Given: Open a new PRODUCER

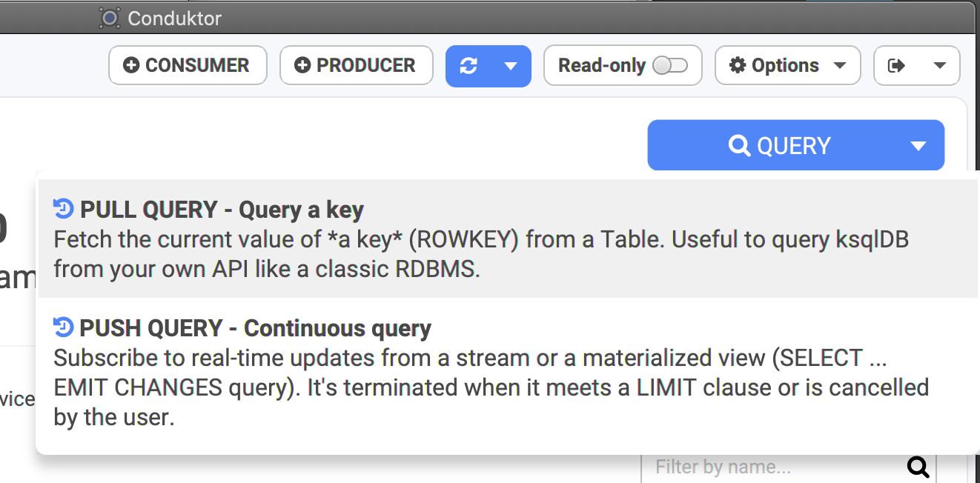Looking at the screenshot, I should coord(357,66).
